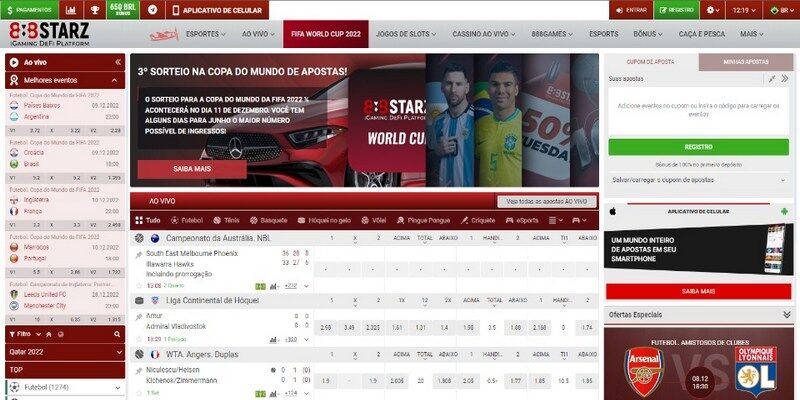Screen dimensions: 800x400
Task: Favorite the Niculescu/Helsen match star
Action: [x=139, y=393]
